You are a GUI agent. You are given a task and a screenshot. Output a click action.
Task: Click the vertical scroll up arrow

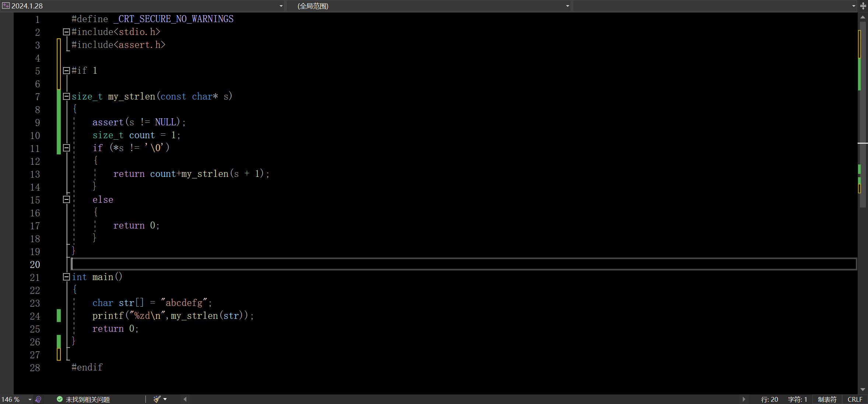click(863, 17)
